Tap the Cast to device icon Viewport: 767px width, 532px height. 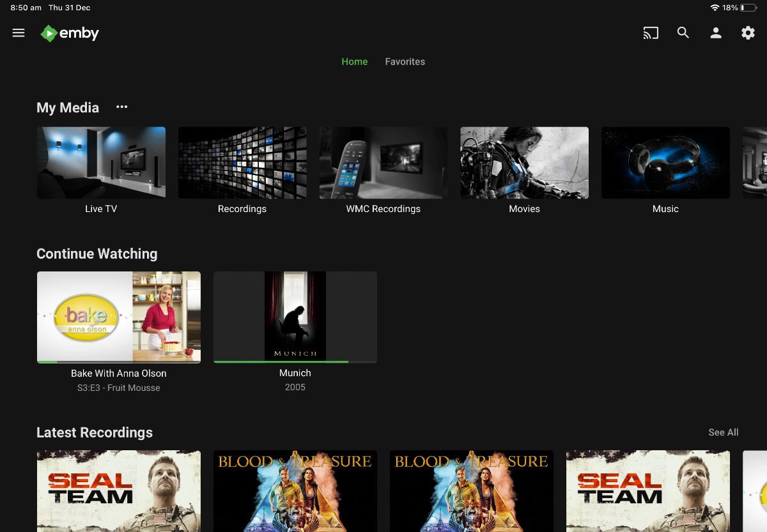point(651,33)
